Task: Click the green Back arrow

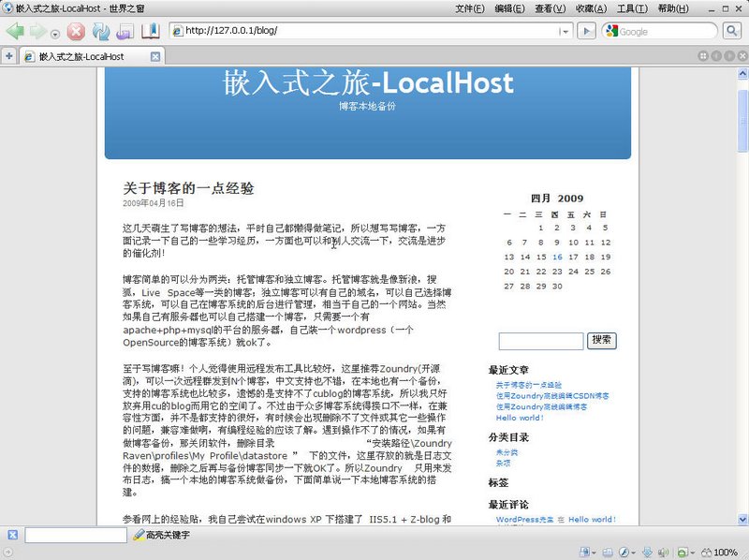Action: pos(15,32)
